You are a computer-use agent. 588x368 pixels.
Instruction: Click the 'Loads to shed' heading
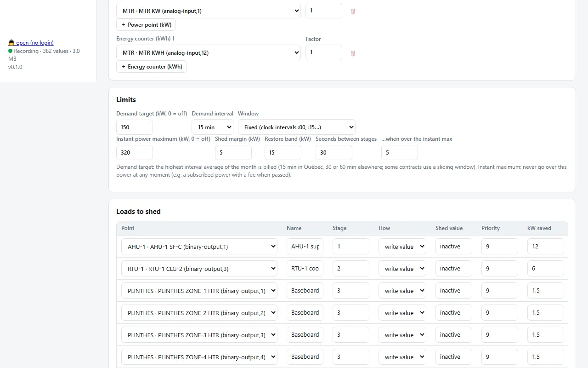pos(138,212)
